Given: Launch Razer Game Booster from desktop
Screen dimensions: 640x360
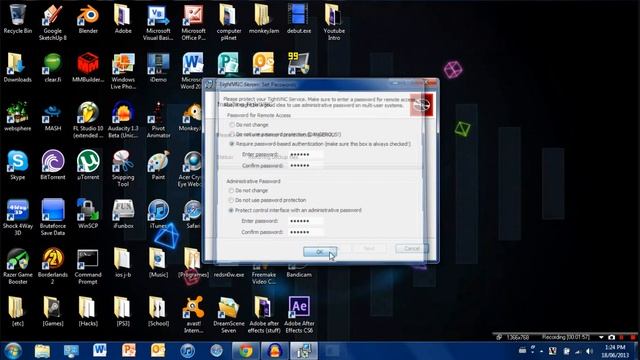Looking at the screenshot, I should (18, 266).
